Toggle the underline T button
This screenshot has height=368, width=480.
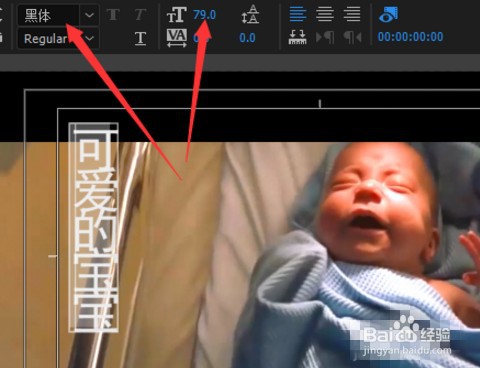(x=140, y=39)
